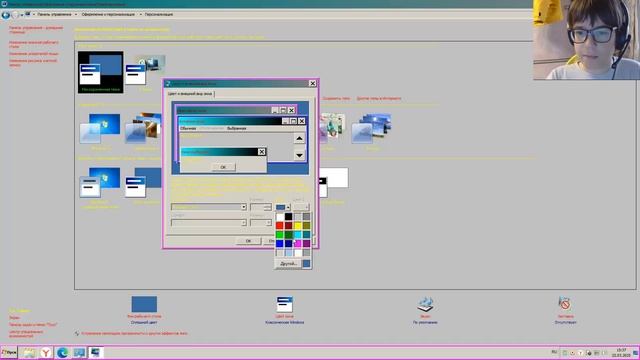The width and height of the screenshot is (640, 360).
Task: Click the preview scroll up arrow
Action: (x=299, y=138)
